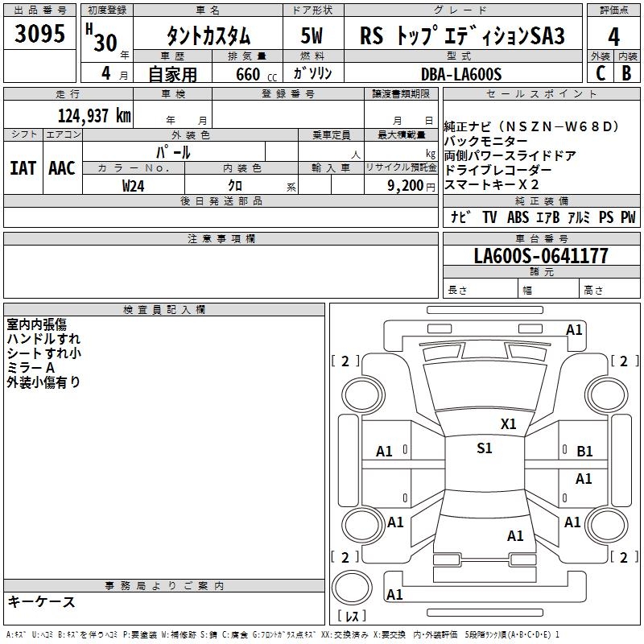Screen dimensions: 644x644
Task: Click the 幅 dimension field
Action: [x=549, y=289]
